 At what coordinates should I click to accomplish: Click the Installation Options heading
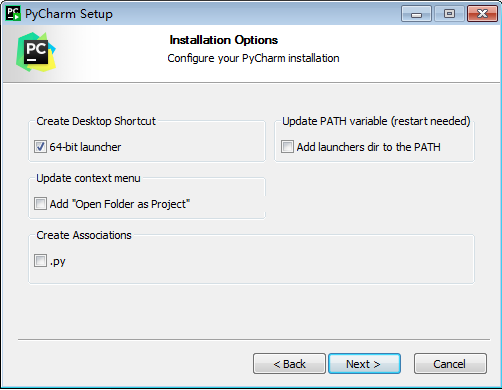(x=224, y=40)
